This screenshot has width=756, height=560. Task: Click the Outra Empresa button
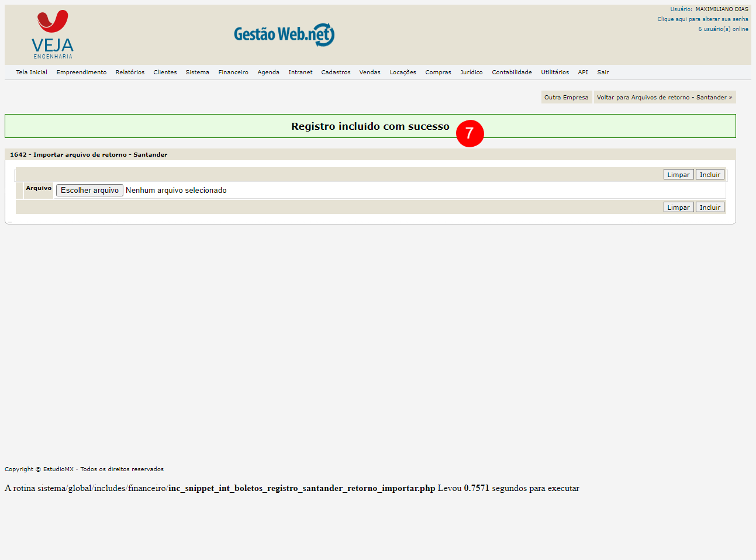pos(566,98)
